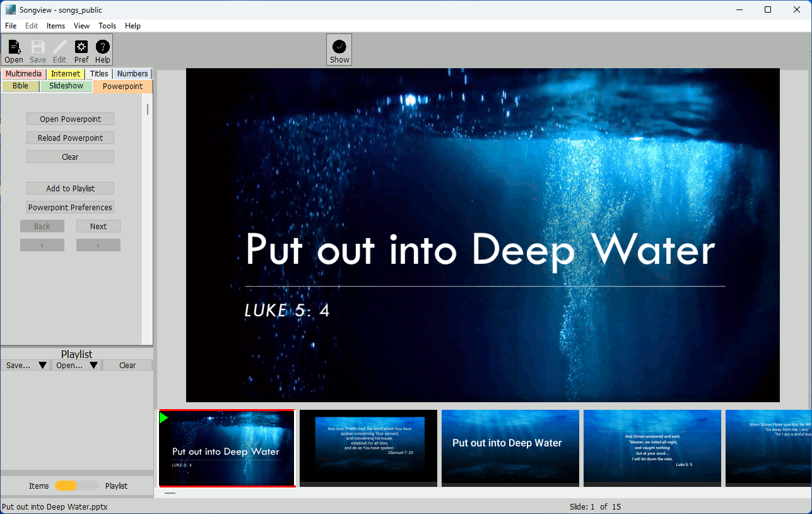
Task: Expand the playlist Save... dropdown arrow
Action: click(x=42, y=365)
